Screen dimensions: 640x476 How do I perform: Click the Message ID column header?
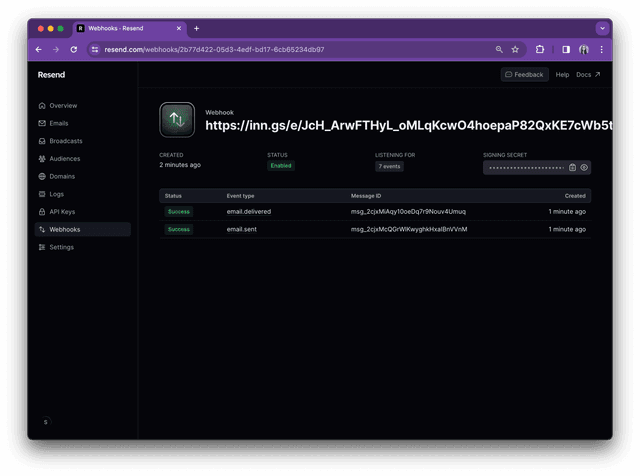pyautogui.click(x=366, y=196)
